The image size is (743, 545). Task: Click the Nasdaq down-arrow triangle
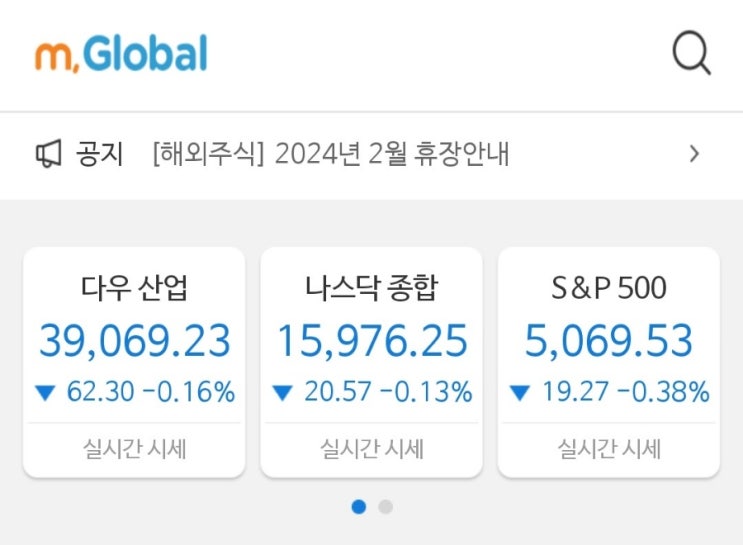[x=282, y=393]
